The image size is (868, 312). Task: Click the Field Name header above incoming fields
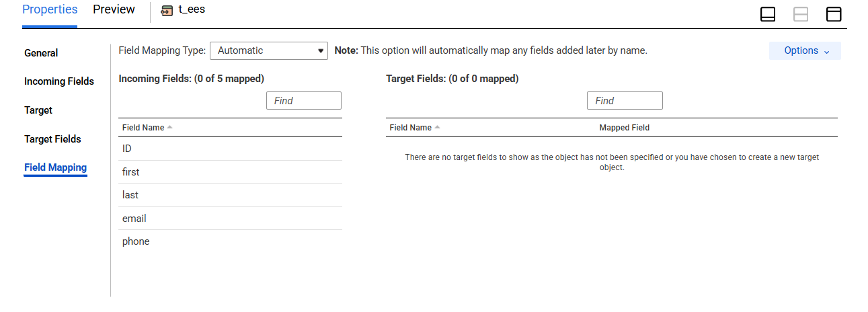[143, 128]
